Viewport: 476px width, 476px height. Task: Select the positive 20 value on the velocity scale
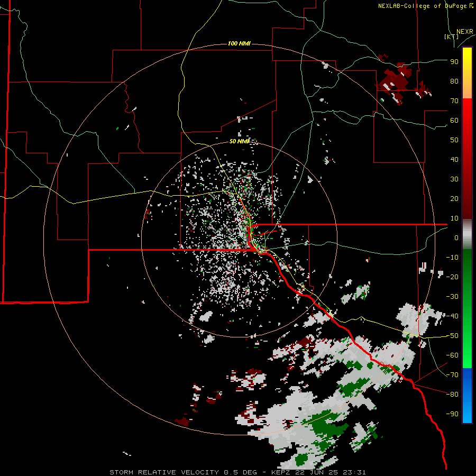click(454, 199)
